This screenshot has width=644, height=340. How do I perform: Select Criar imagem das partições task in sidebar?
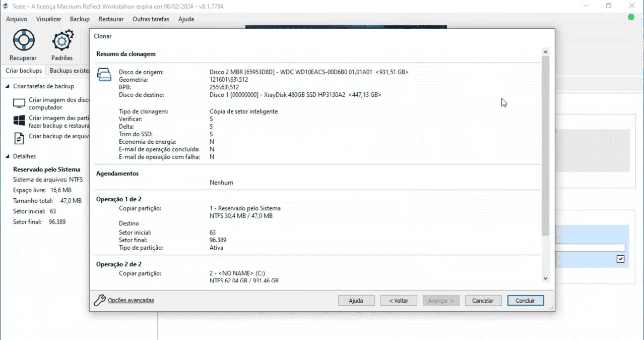pos(51,121)
